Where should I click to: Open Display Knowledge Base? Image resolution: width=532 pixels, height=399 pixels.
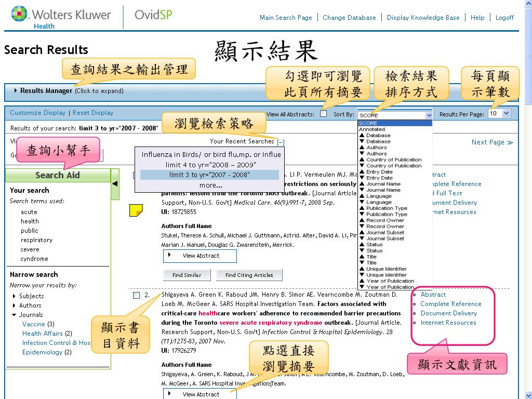tap(423, 18)
